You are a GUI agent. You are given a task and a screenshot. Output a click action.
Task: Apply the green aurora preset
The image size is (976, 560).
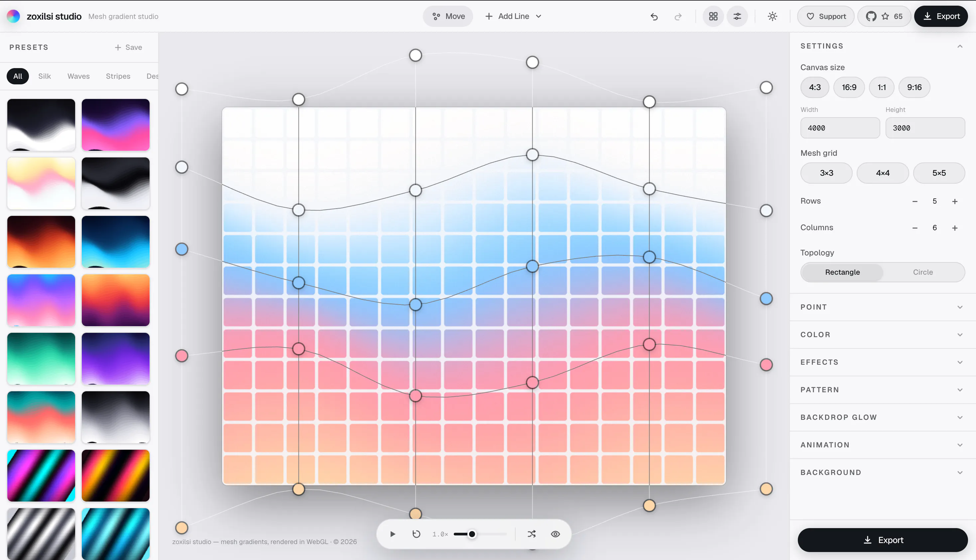point(41,358)
